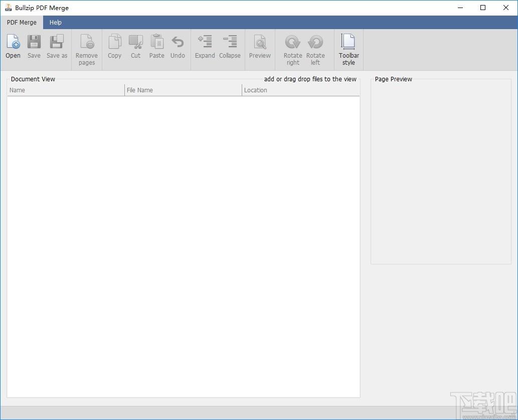Minimize the Bullzip PDF Merge window
Viewport: 518px width, 420px height.
pos(460,8)
